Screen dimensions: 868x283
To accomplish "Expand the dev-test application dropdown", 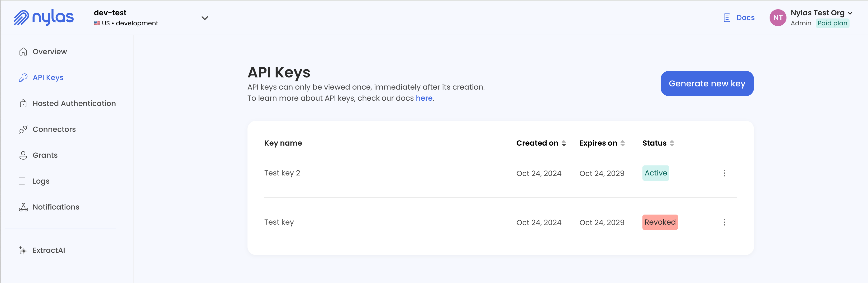I will click(204, 18).
